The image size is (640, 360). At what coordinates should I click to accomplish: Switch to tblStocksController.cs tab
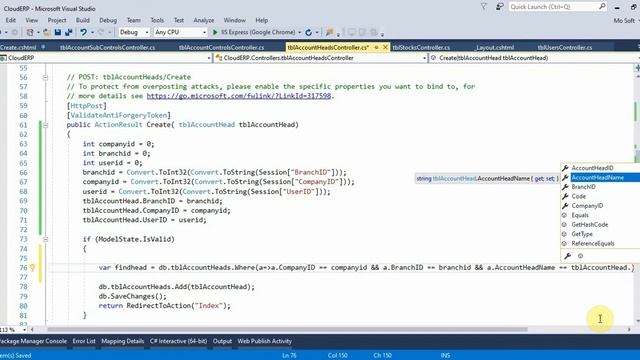click(x=421, y=47)
